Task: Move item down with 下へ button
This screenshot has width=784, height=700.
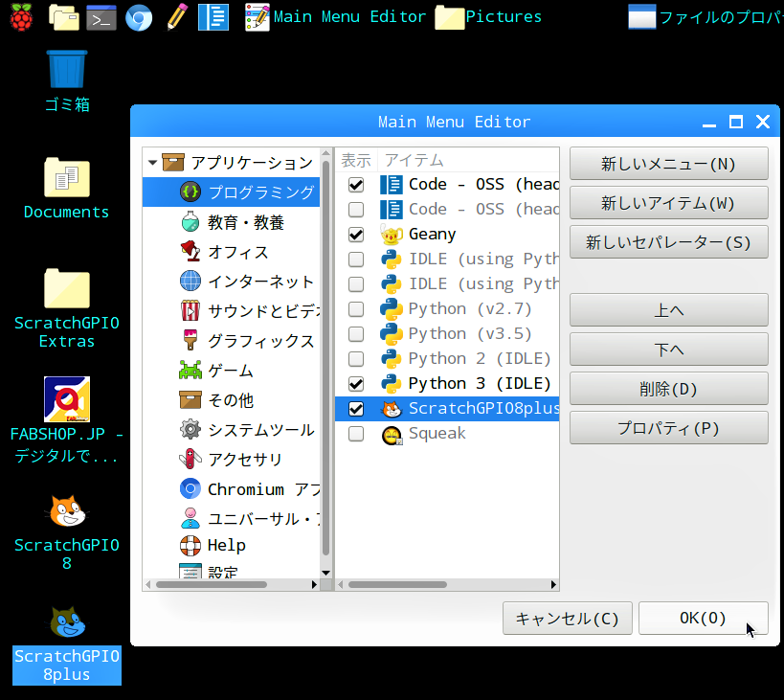Action: (668, 350)
